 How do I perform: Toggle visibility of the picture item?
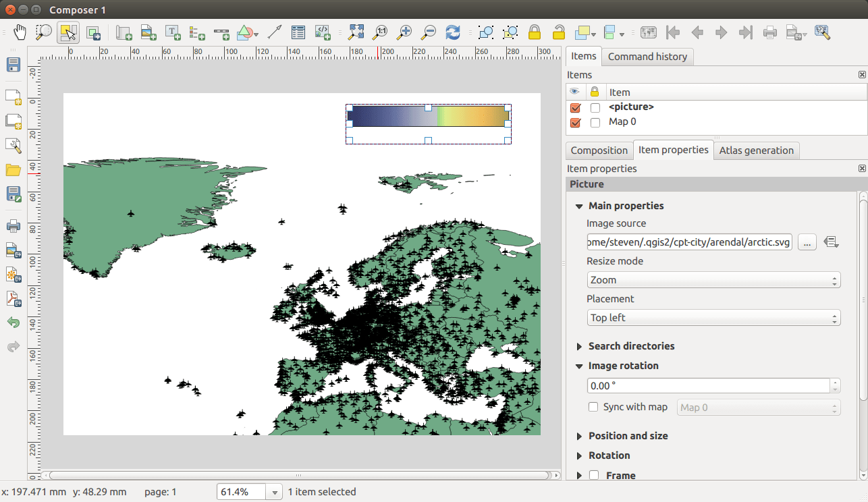[575, 107]
